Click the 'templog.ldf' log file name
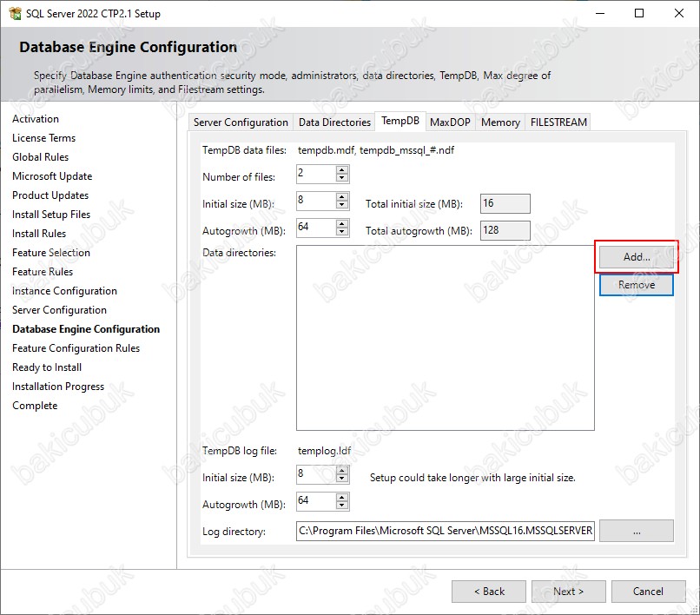700x615 pixels. coord(325,451)
